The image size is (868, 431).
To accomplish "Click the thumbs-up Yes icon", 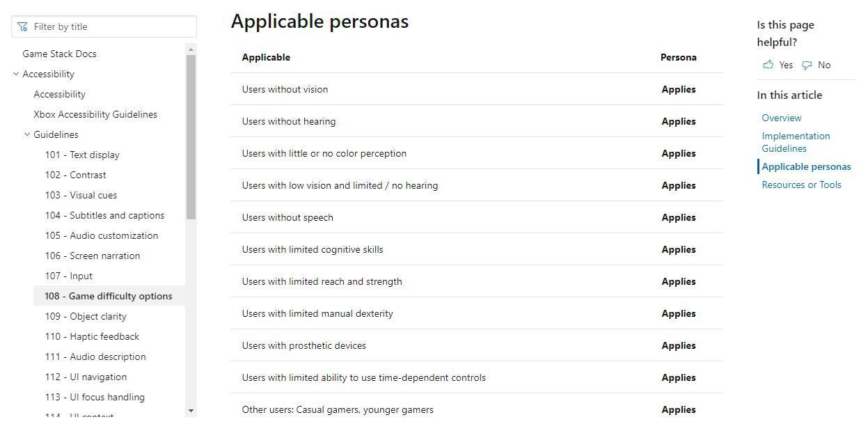I will (768, 65).
